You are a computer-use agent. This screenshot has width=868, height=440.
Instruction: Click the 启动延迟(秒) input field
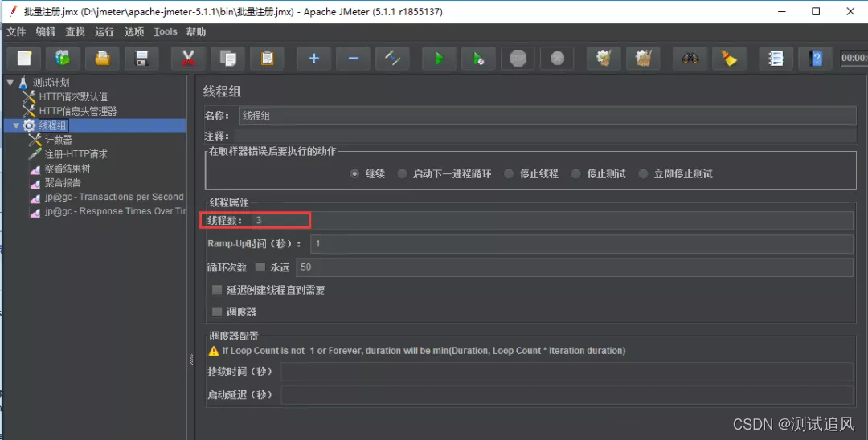pos(567,395)
